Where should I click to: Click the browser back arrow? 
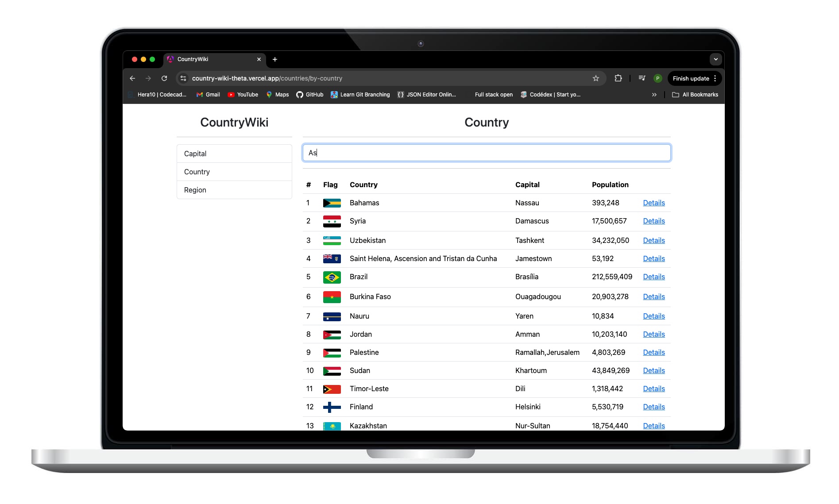point(132,78)
